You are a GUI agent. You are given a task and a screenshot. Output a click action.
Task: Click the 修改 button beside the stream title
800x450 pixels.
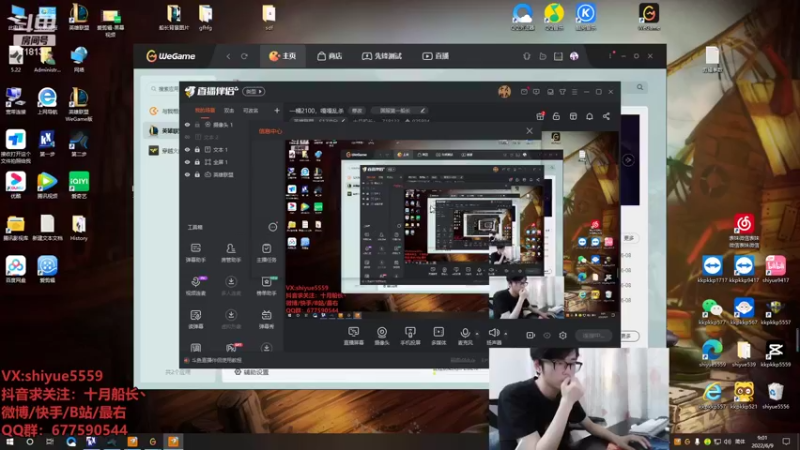click(357, 110)
